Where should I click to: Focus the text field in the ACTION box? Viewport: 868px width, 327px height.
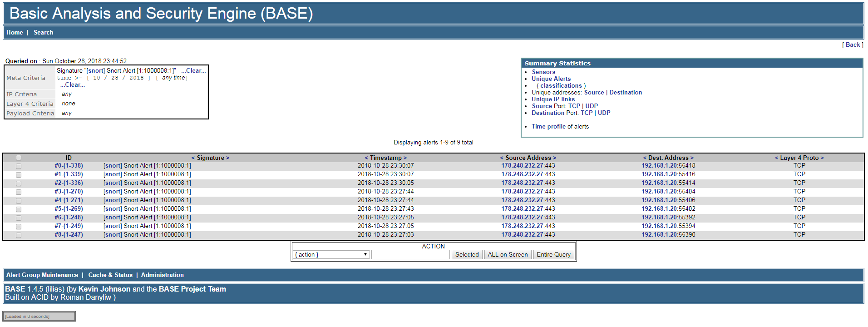[410, 255]
